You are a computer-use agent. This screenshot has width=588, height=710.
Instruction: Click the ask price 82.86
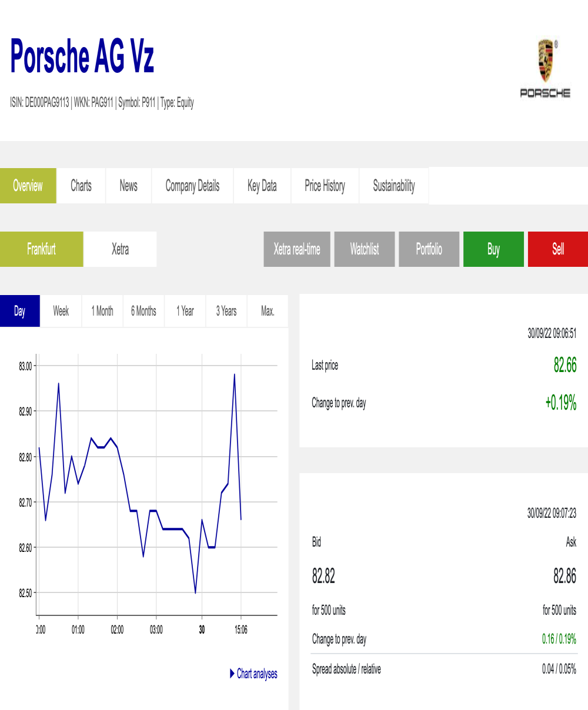[x=564, y=576]
